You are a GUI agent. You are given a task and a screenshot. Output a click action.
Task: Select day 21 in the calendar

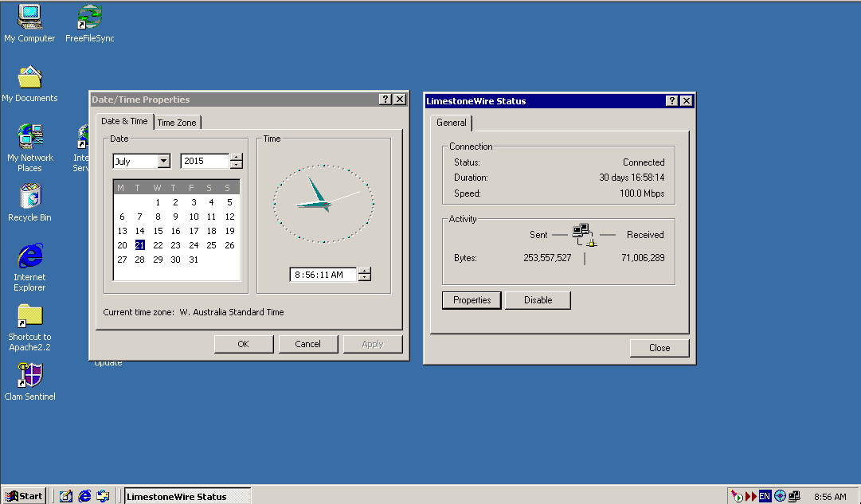pos(140,245)
